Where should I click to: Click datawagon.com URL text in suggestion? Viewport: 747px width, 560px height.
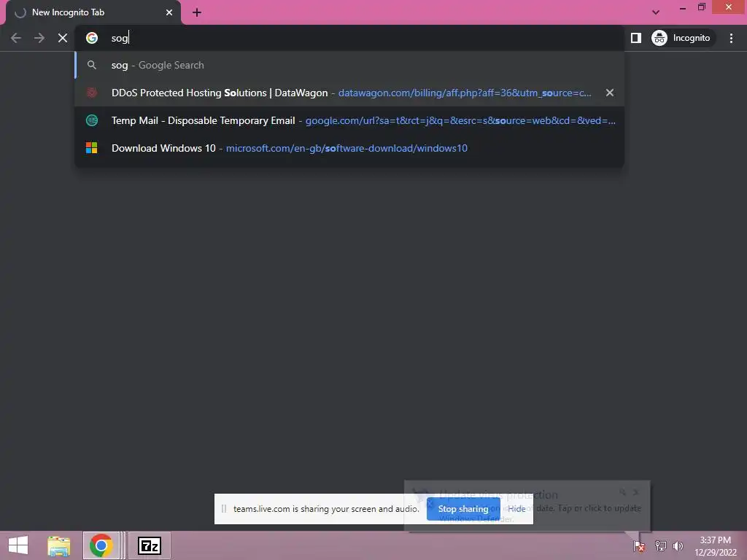[465, 93]
